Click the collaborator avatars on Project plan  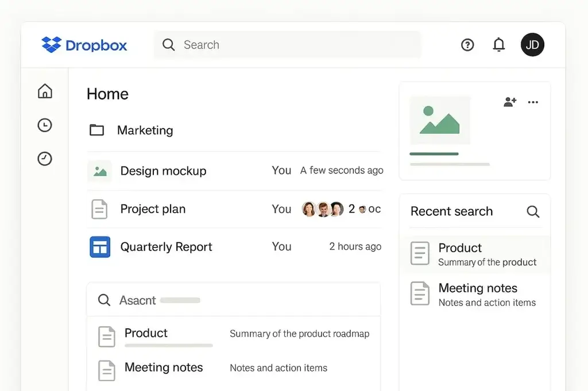tap(323, 209)
